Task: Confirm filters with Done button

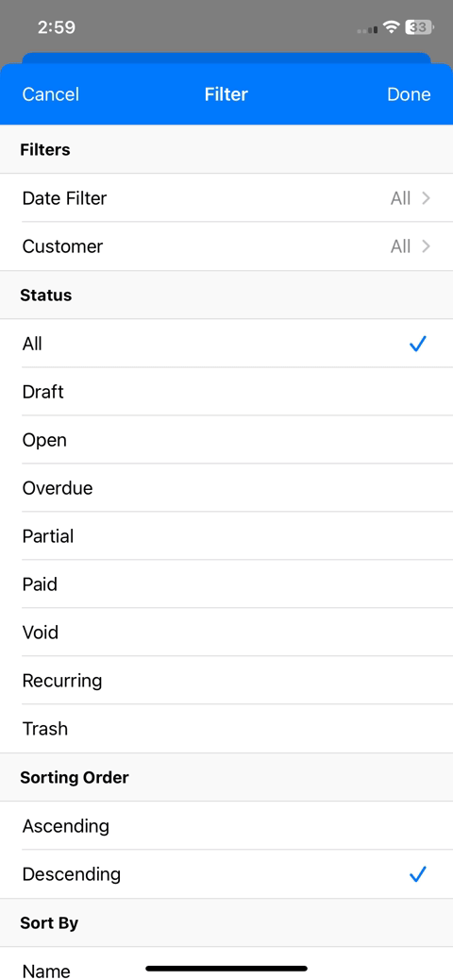Action: click(x=409, y=94)
